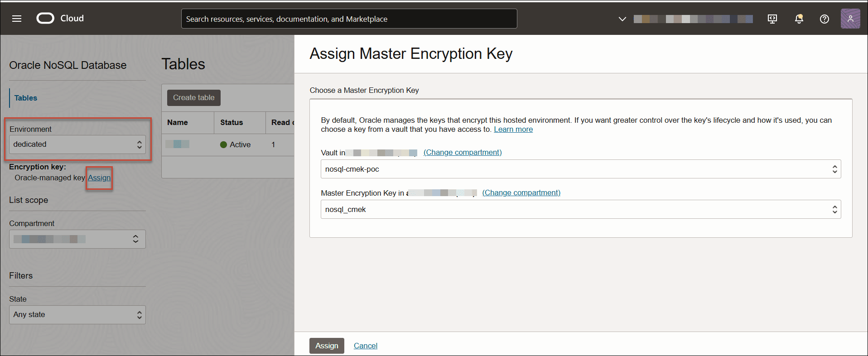Open the Environment dropdown set to dedicated

(x=77, y=144)
